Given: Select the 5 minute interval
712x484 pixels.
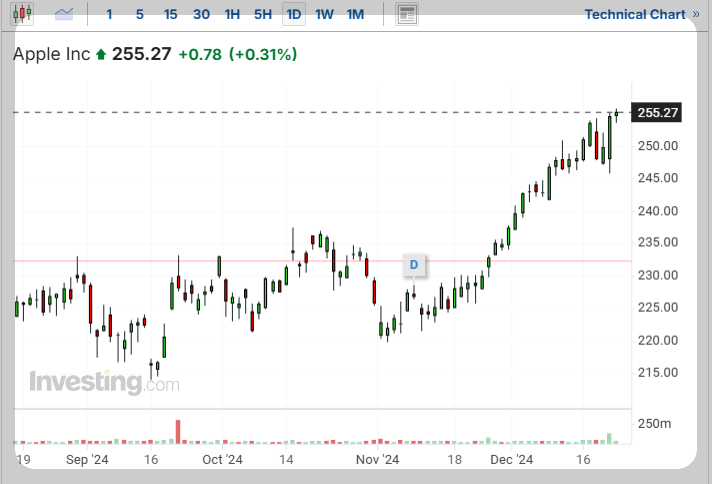Looking at the screenshot, I should coord(140,15).
